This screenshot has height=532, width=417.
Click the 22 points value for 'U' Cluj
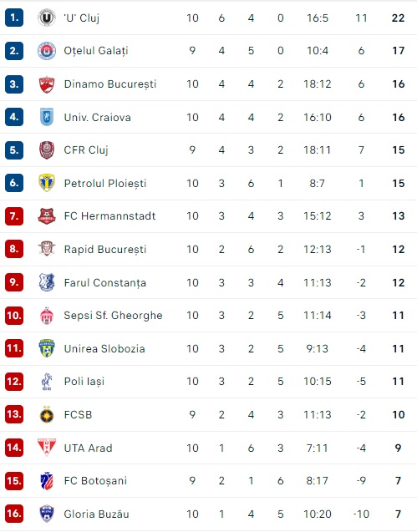[398, 18]
